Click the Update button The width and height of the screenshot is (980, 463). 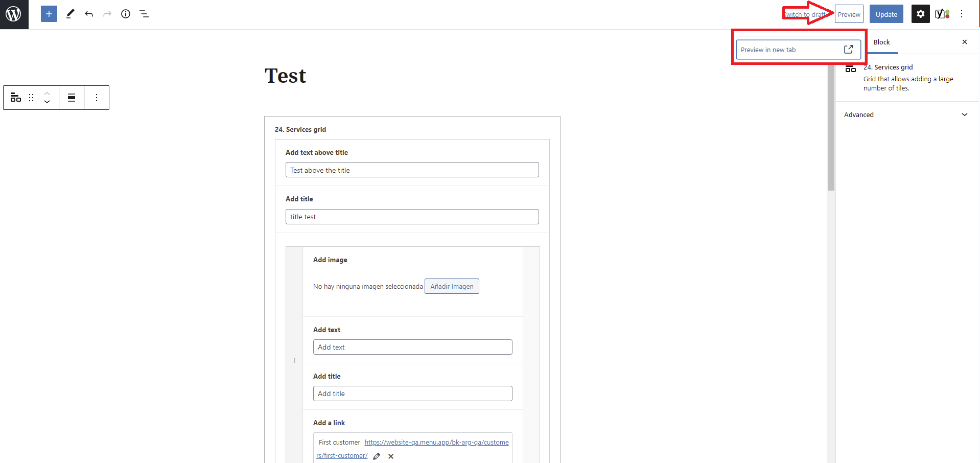pyautogui.click(x=886, y=14)
